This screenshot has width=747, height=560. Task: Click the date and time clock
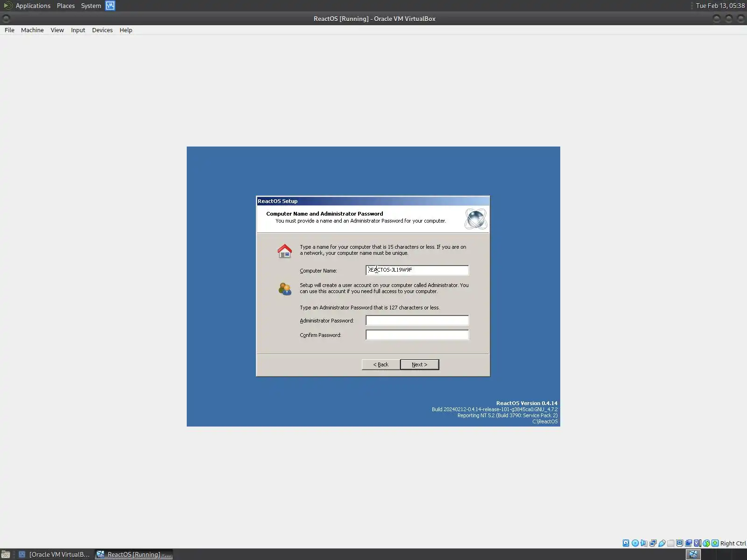720,6
